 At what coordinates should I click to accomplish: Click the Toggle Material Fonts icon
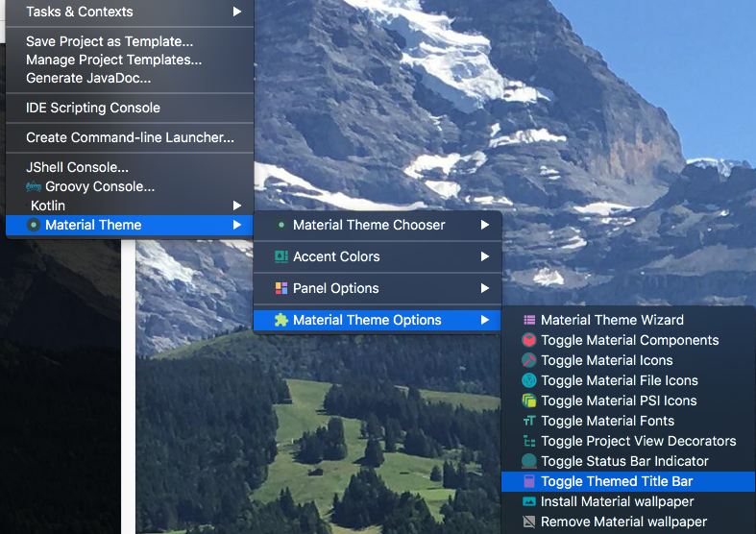(x=529, y=421)
